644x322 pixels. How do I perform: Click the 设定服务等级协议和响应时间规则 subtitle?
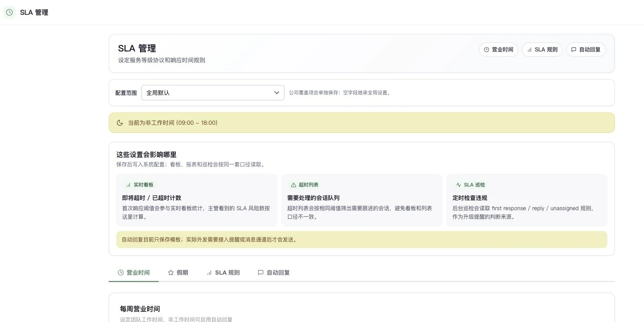click(161, 60)
